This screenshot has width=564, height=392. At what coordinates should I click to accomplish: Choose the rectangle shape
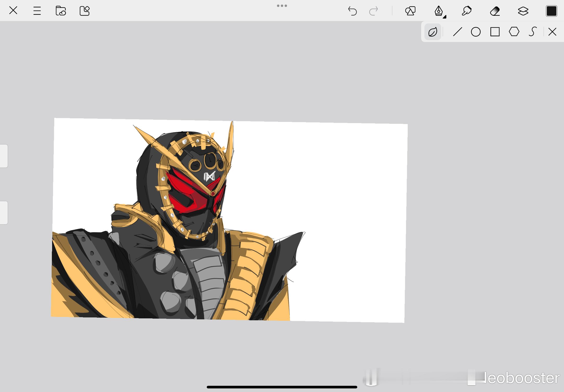coord(495,32)
